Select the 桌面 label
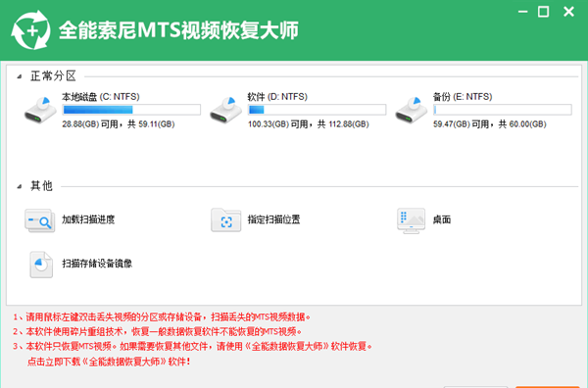Image resolution: width=588 pixels, height=388 pixels. (442, 219)
